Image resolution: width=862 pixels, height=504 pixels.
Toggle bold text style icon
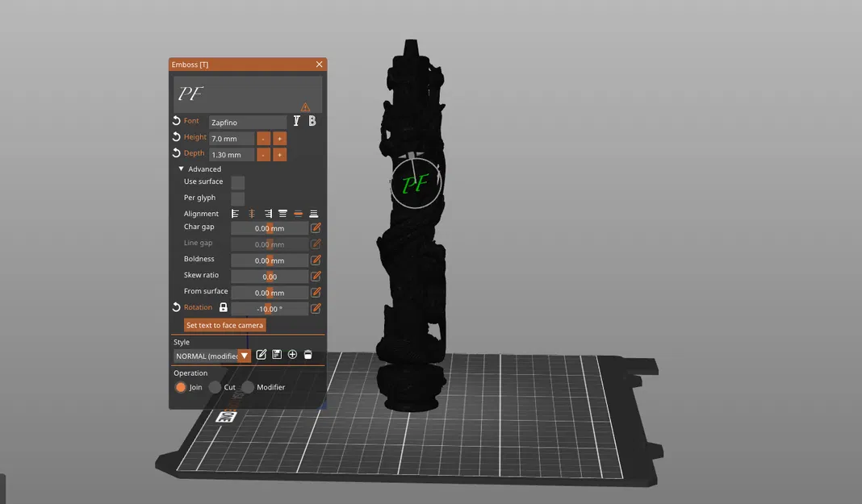click(x=312, y=121)
